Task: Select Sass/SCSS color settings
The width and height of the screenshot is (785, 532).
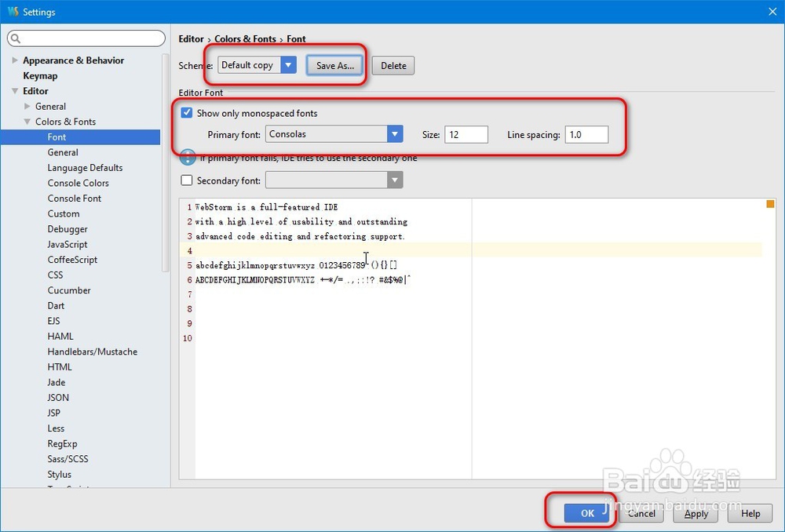Action: click(x=68, y=459)
